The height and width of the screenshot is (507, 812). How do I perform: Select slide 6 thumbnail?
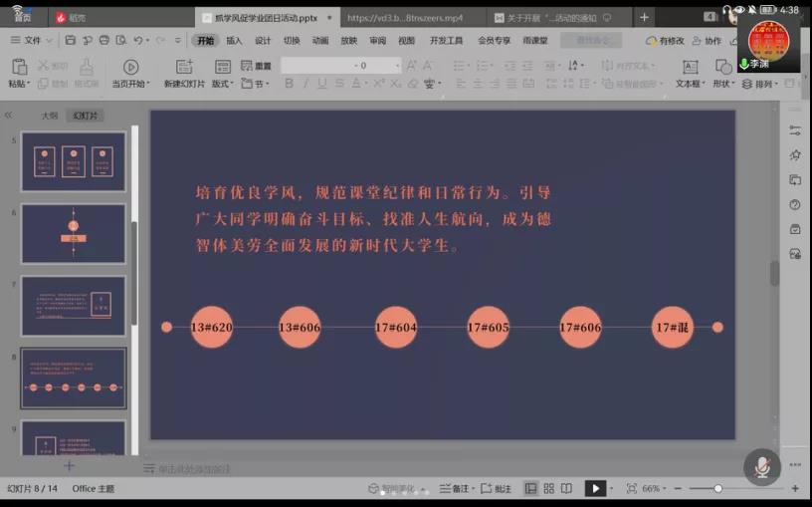point(74,233)
